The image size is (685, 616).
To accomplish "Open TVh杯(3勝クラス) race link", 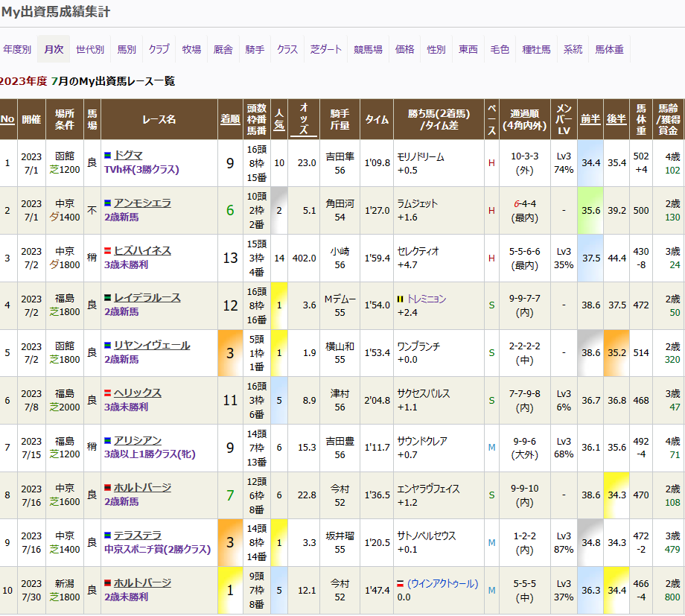I will [x=141, y=170].
